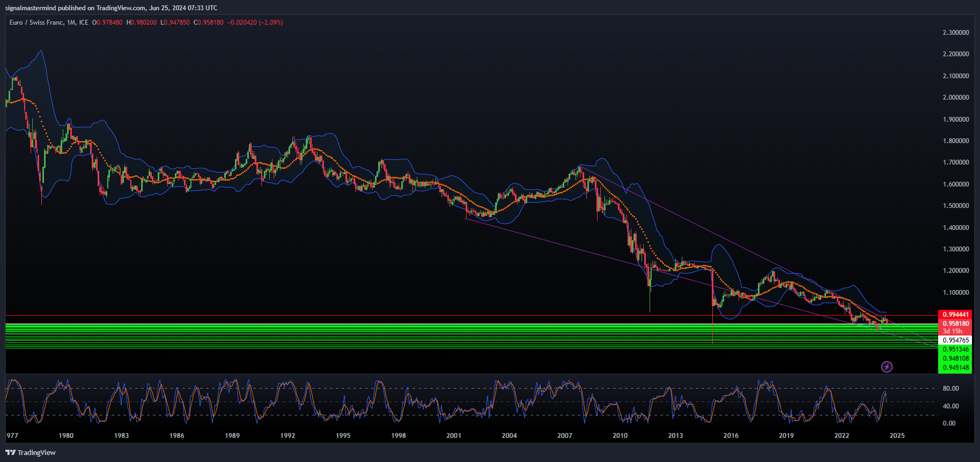This screenshot has width=980, height=462.
Task: Click the 80.00 oscillator scale label
Action: pyautogui.click(x=950, y=389)
